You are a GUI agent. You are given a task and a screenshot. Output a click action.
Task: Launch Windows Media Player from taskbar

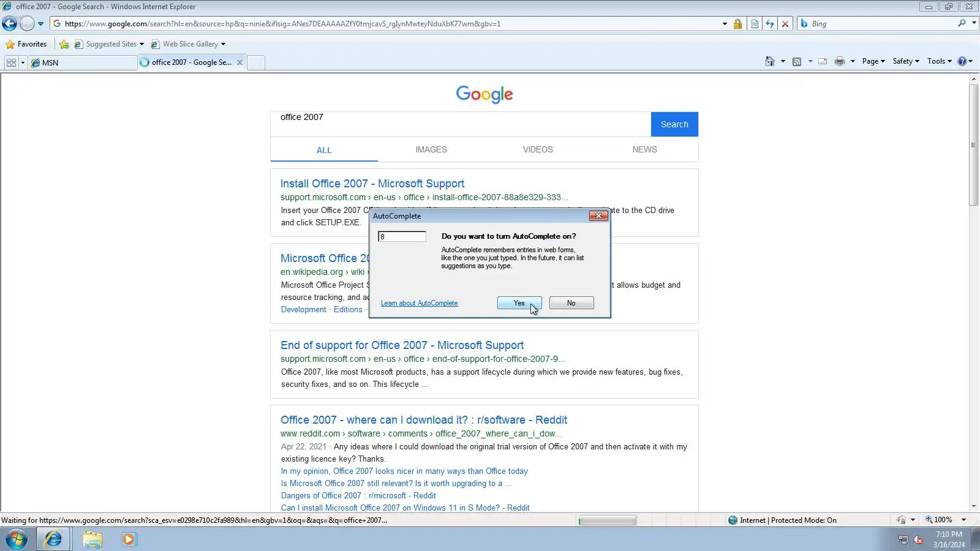tap(129, 539)
